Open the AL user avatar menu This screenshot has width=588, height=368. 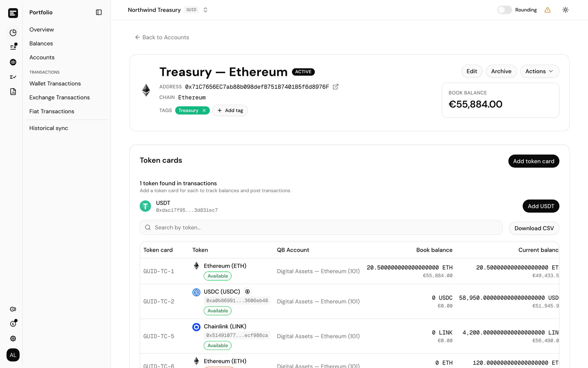(x=13, y=355)
